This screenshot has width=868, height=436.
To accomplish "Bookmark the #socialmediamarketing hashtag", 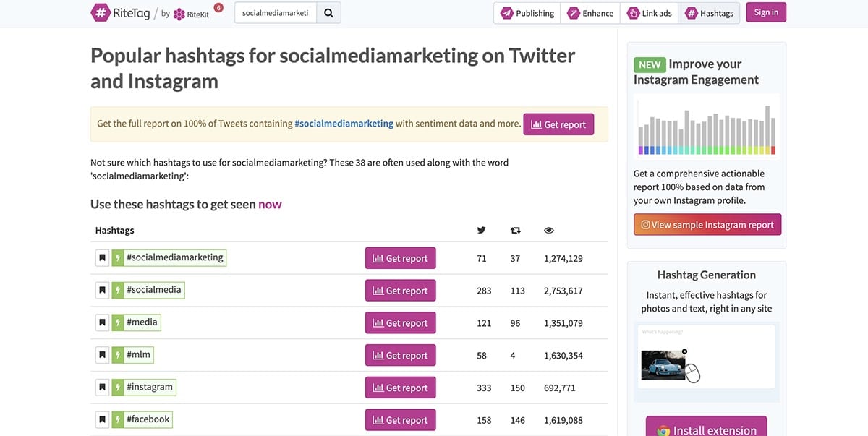I will (102, 258).
